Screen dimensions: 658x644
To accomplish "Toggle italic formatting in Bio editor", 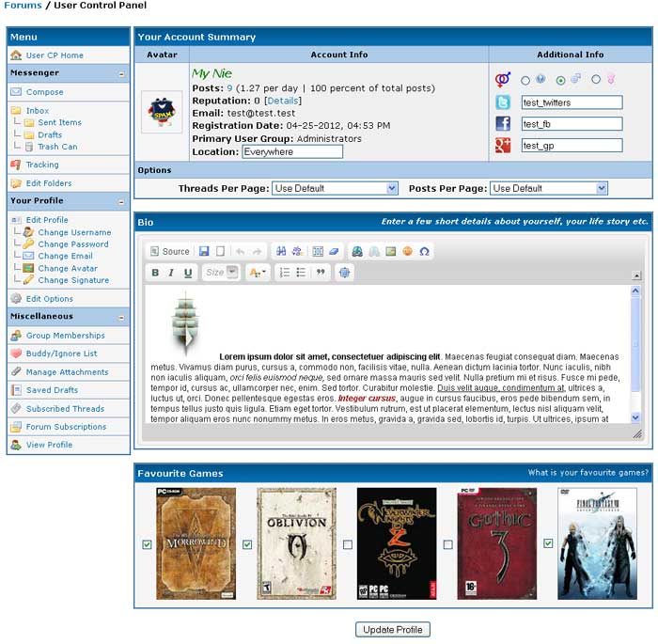I will click(171, 273).
